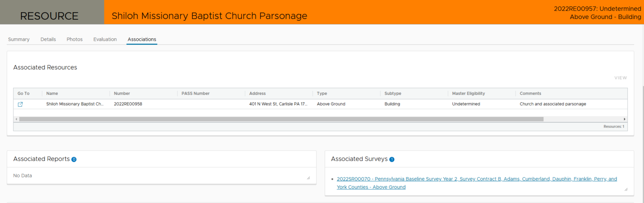Click the Master Eligibility column header
Viewport: 644px width, 203px height.
pyautogui.click(x=468, y=93)
